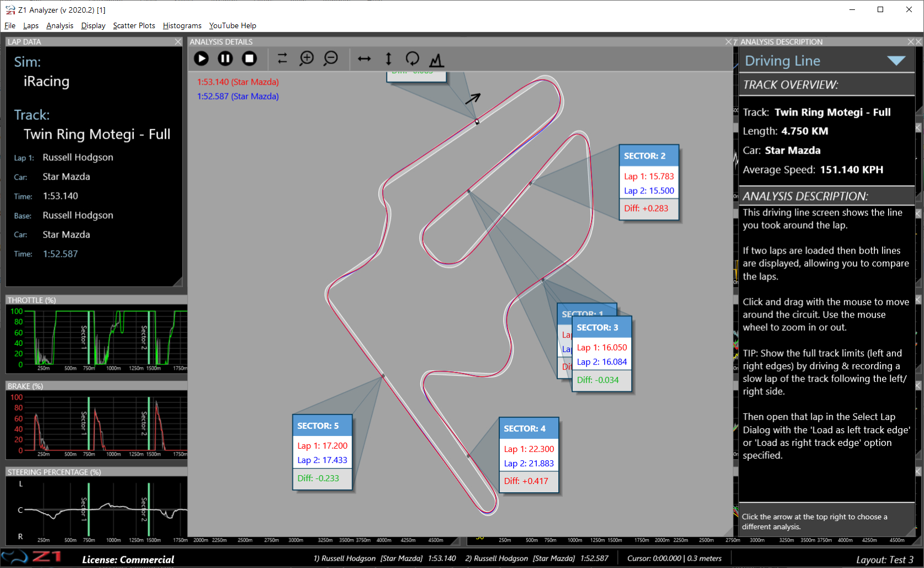Close the Analysis Details panel

728,41
